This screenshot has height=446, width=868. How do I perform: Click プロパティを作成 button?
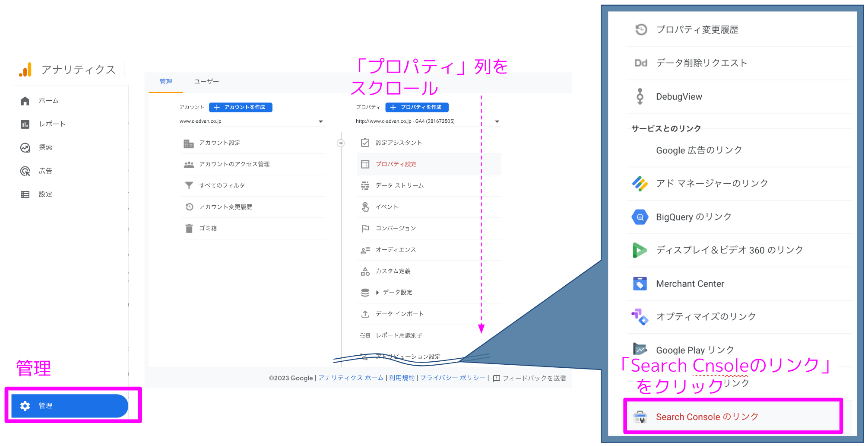click(417, 107)
